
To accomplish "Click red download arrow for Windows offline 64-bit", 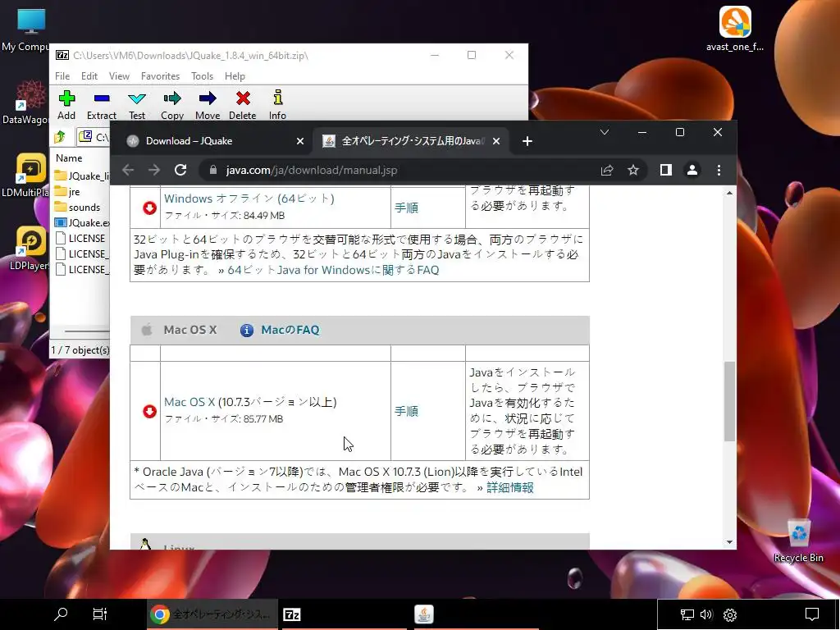I will click(149, 208).
